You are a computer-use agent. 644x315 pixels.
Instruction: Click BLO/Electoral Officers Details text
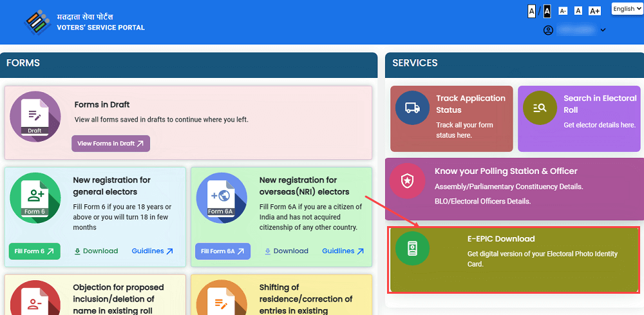(x=483, y=201)
